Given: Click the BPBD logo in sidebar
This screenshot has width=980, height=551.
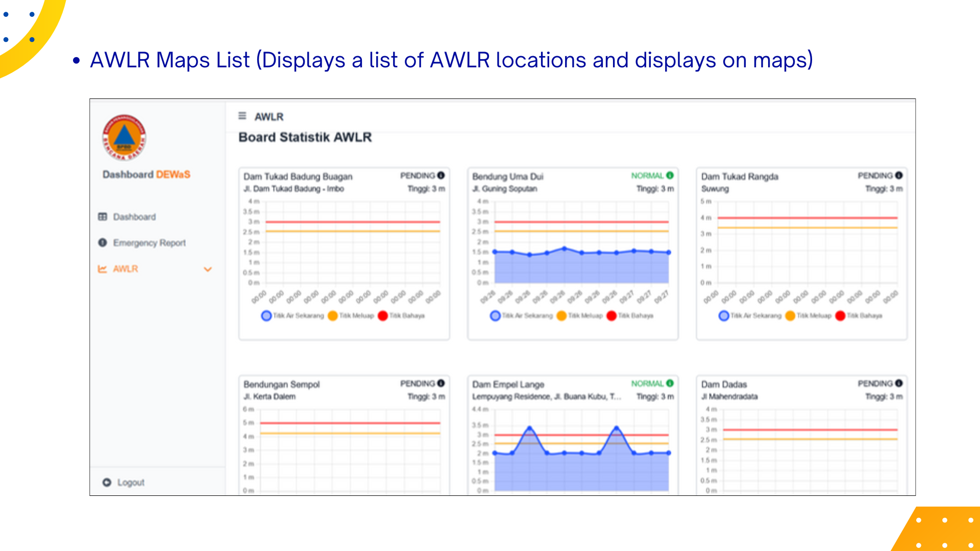Looking at the screenshot, I should pos(124,137).
